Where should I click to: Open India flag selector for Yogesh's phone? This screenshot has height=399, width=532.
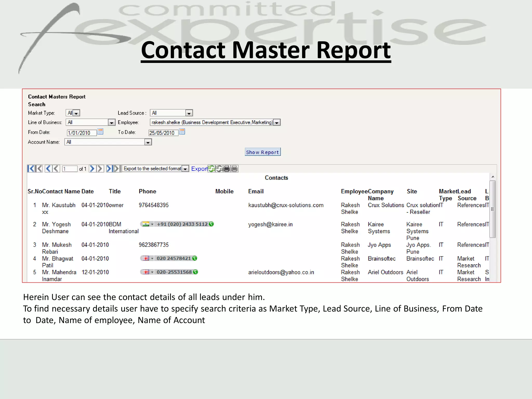(x=148, y=224)
